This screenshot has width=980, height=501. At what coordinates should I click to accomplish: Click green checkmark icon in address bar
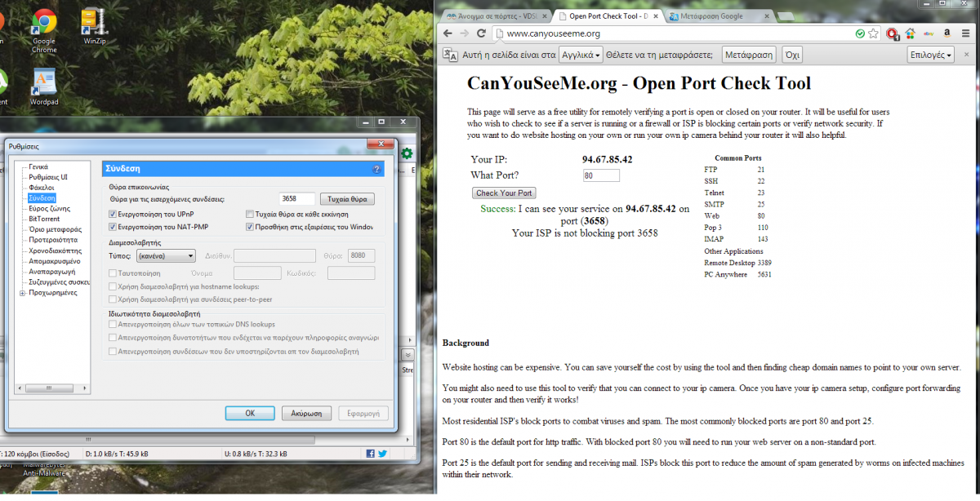pos(860,33)
